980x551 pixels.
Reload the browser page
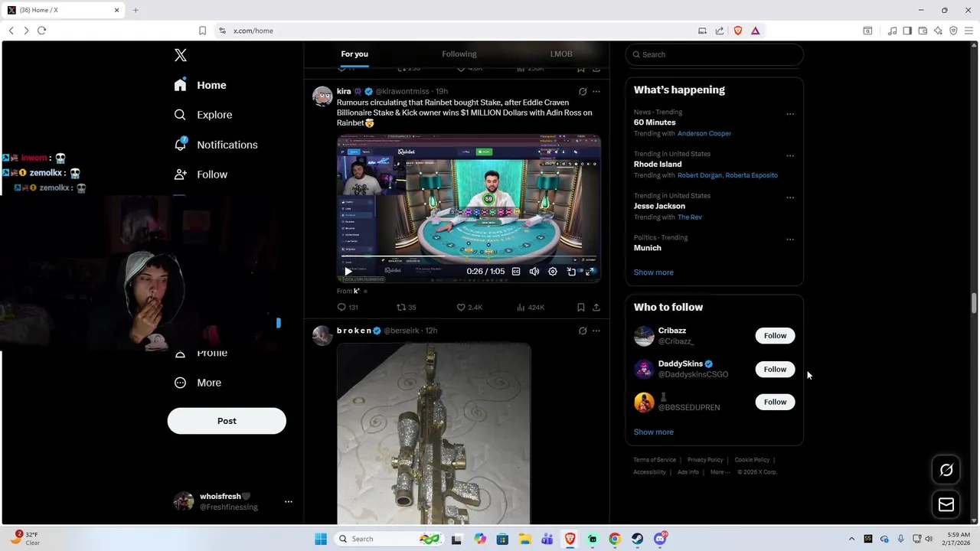tap(41, 31)
